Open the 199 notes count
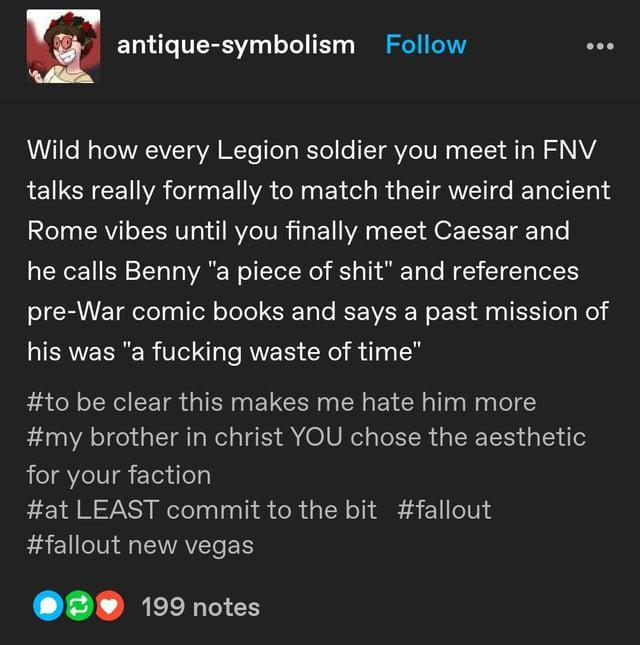The height and width of the screenshot is (645, 640). 201,607
